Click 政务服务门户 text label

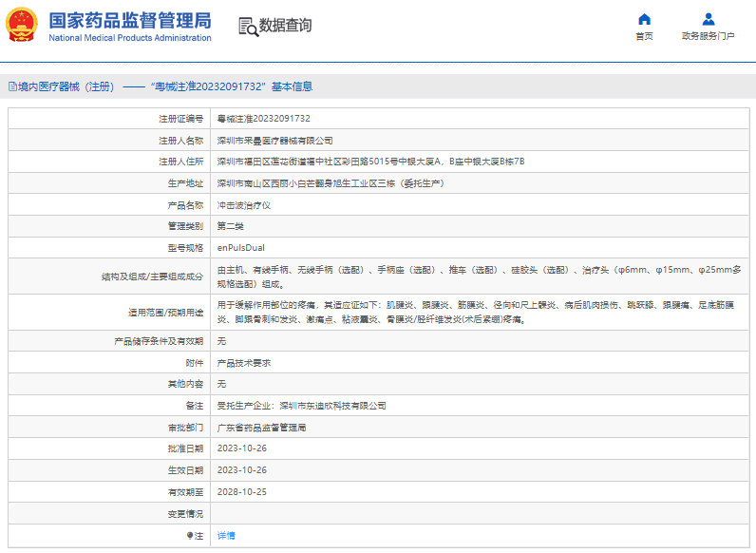(x=709, y=36)
